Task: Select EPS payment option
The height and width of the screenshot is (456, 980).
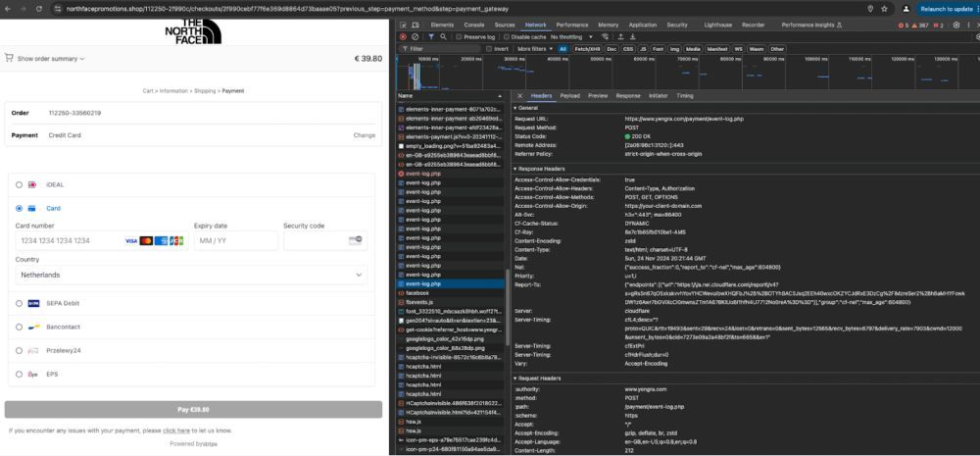Action: 19,375
